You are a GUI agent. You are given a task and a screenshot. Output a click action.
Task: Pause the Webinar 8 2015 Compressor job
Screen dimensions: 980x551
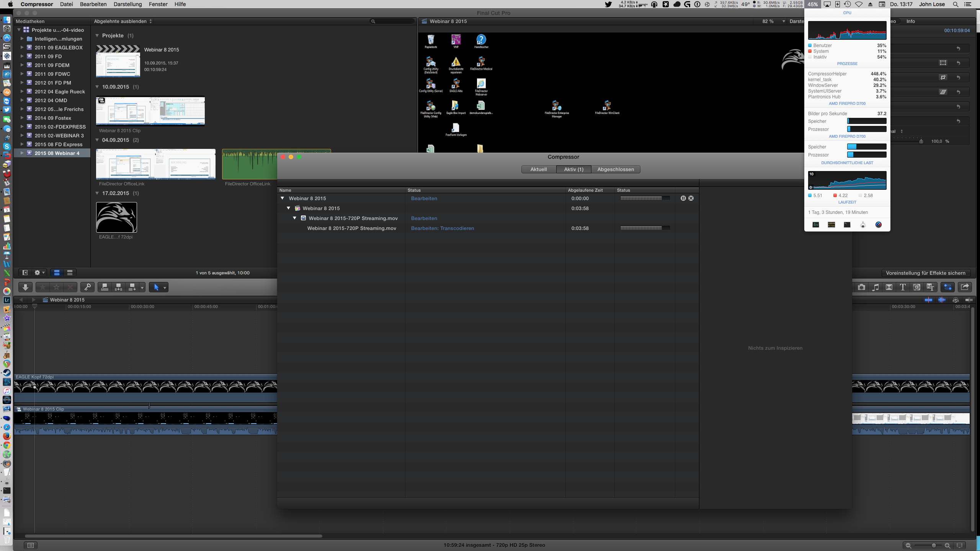coord(683,198)
